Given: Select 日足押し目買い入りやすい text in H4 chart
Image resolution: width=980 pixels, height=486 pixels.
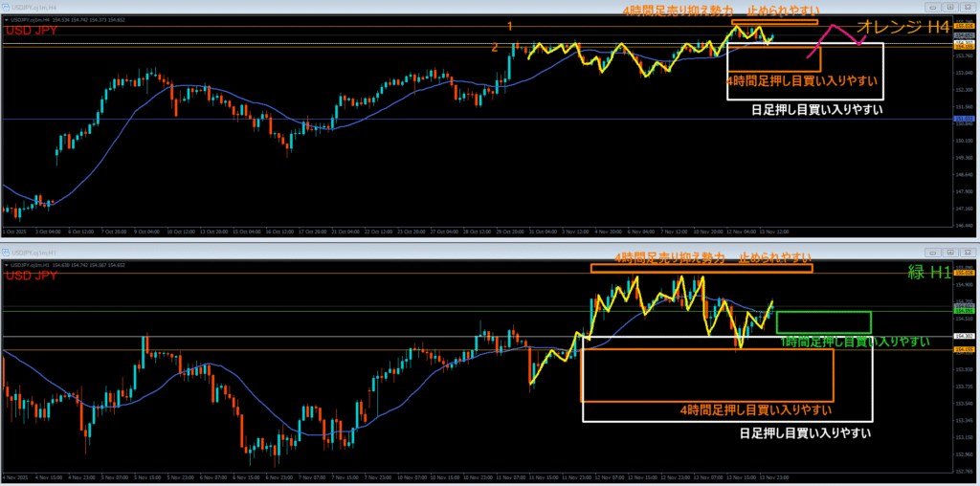Looking at the screenshot, I should 817,110.
